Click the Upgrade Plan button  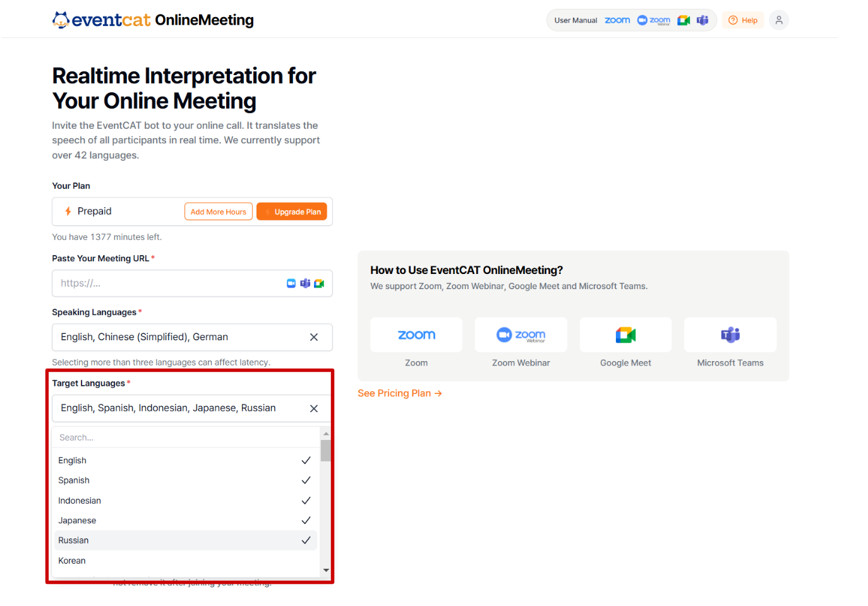click(x=292, y=211)
